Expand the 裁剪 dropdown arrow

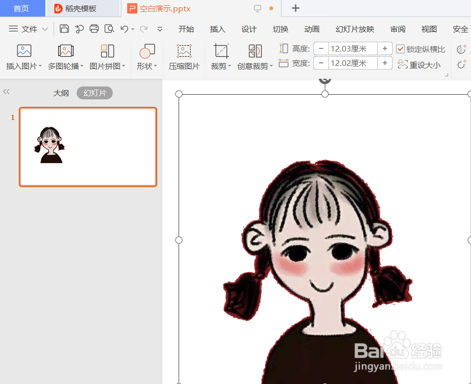click(x=229, y=66)
